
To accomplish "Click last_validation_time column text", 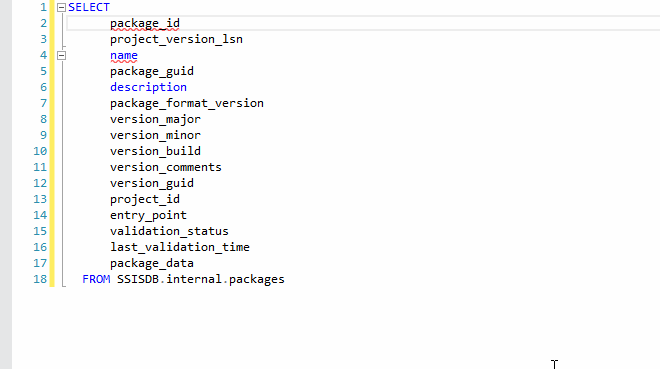I will point(180,247).
